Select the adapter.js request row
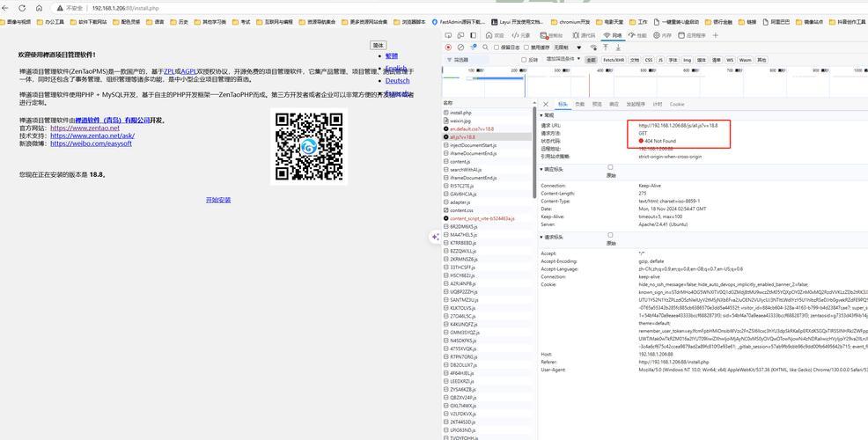The width and height of the screenshot is (868, 440). (487, 202)
